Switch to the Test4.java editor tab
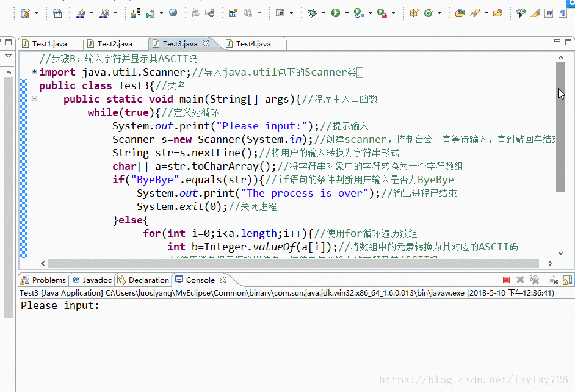The image size is (575, 392). coord(253,43)
